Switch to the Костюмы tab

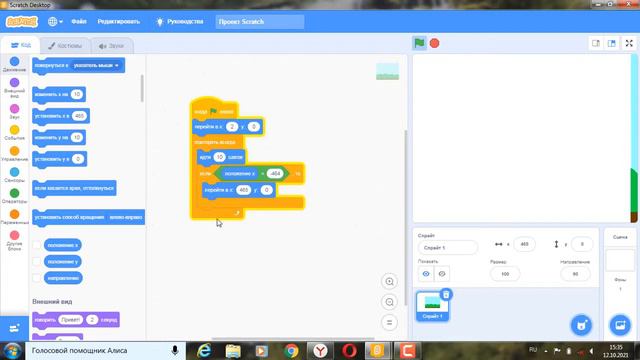click(x=65, y=46)
